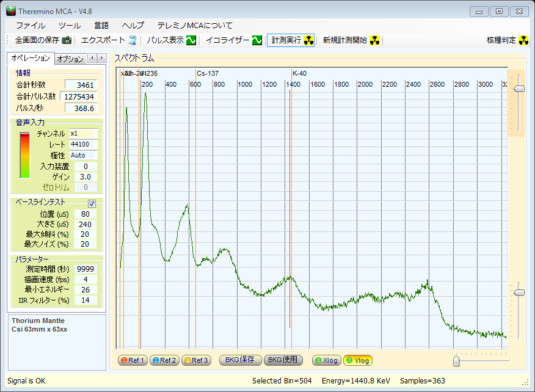Click the 合計秒数 value 3461

[81, 85]
